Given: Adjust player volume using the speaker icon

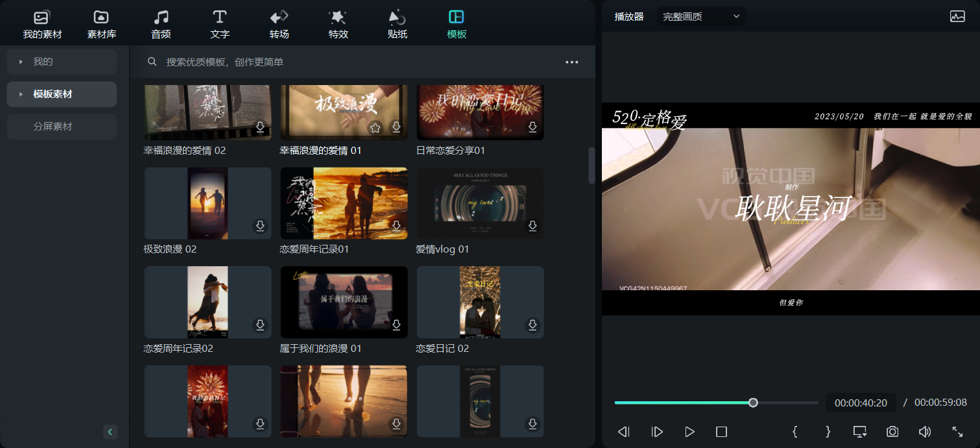Looking at the screenshot, I should pyautogui.click(x=925, y=431).
